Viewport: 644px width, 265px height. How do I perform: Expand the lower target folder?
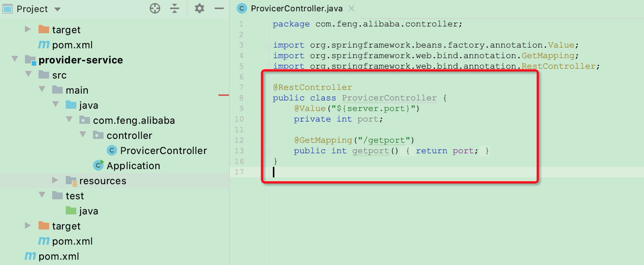[x=28, y=225]
